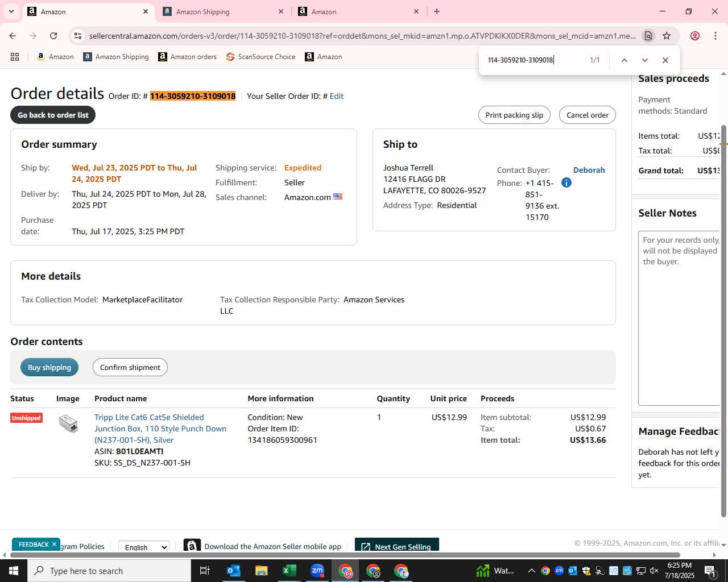This screenshot has height=582, width=728.
Task: Click SKU SS_DS_N237-001-SH text
Action: 142,463
